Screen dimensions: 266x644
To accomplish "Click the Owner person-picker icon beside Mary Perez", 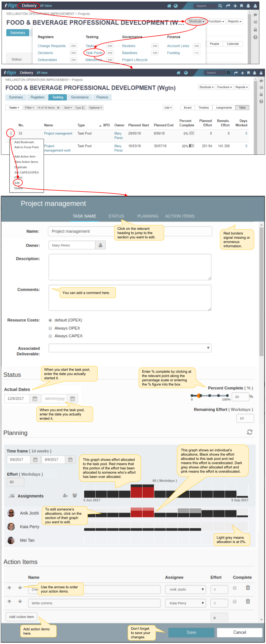I will (101, 245).
